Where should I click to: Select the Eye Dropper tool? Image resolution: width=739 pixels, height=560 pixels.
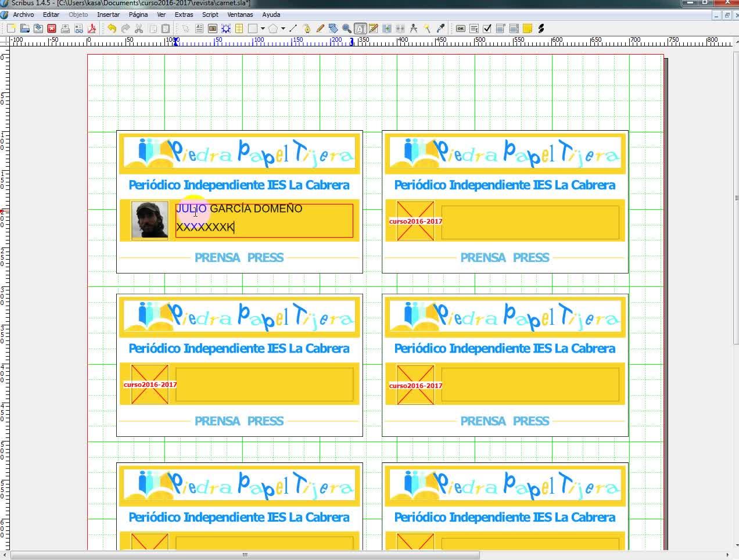(440, 28)
